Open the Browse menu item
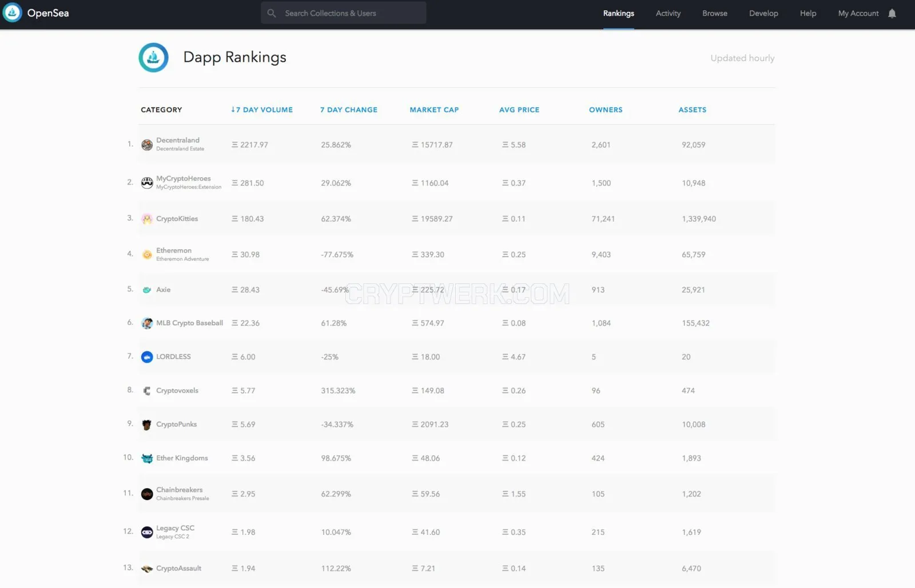Viewport: 915px width, 588px height. point(715,13)
